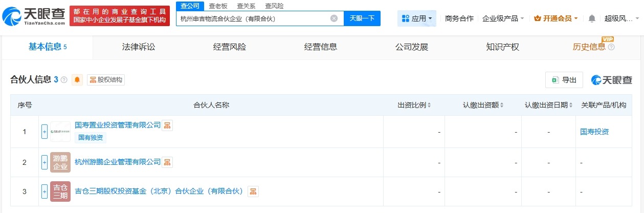Switch to the 经营风险 tab
The image size is (644, 213).
230,47
